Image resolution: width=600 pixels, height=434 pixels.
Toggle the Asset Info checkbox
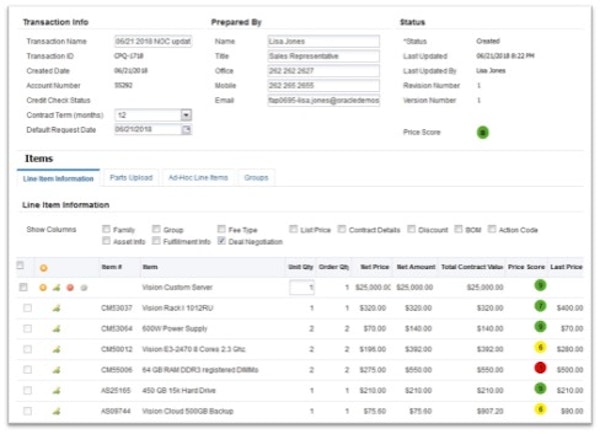point(106,241)
